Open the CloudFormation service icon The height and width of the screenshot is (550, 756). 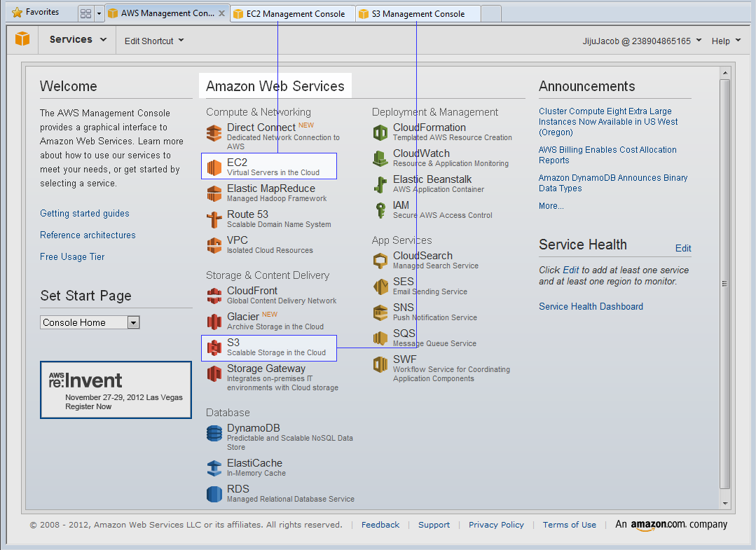380,132
